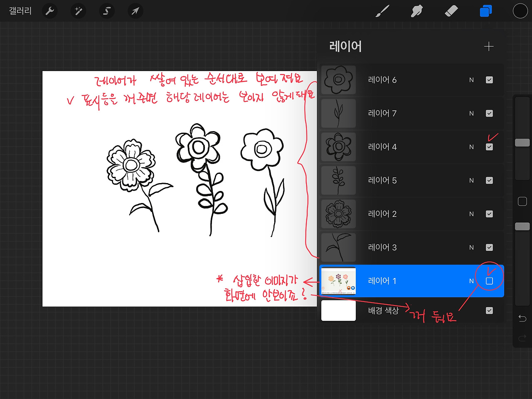Hide 레이어 7 using its checkbox

(489, 113)
